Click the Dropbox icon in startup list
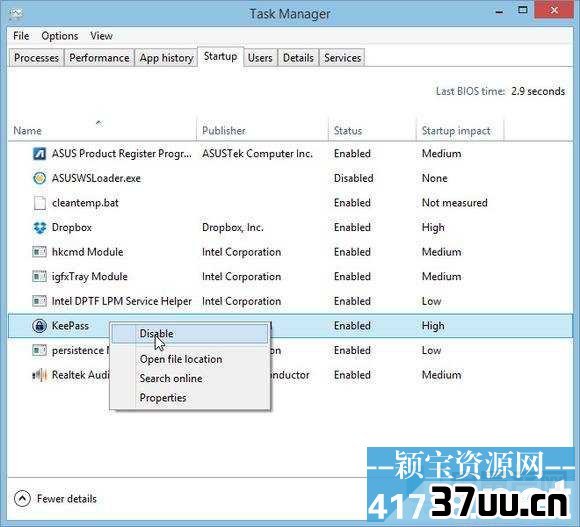 (40, 227)
